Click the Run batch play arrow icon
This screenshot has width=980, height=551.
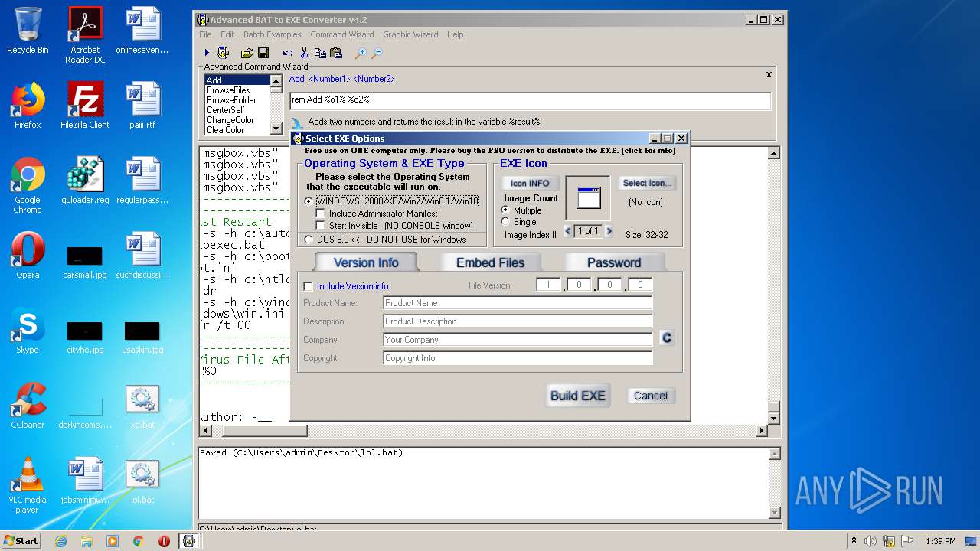tap(207, 53)
